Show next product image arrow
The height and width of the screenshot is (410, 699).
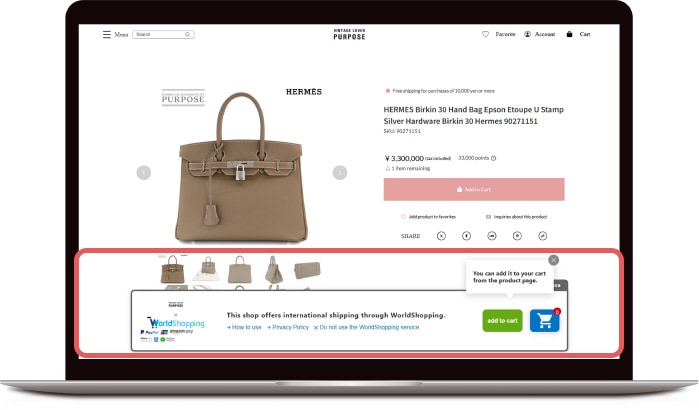[340, 172]
